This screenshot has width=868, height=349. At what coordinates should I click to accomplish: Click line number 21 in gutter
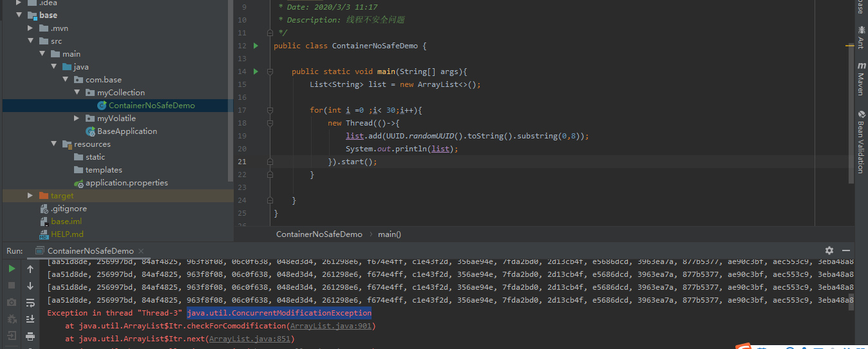point(242,162)
